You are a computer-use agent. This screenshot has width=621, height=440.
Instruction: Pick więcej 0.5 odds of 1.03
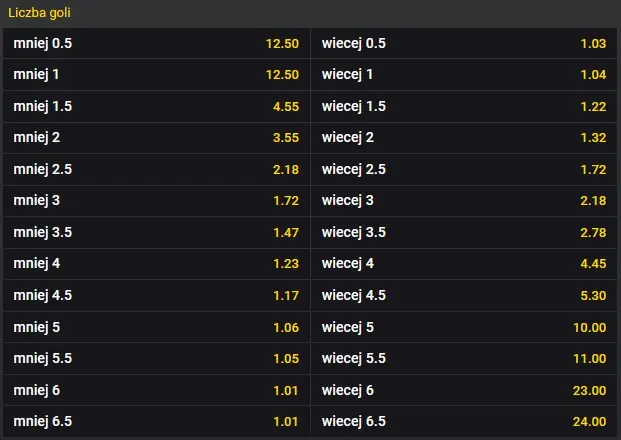pos(464,44)
